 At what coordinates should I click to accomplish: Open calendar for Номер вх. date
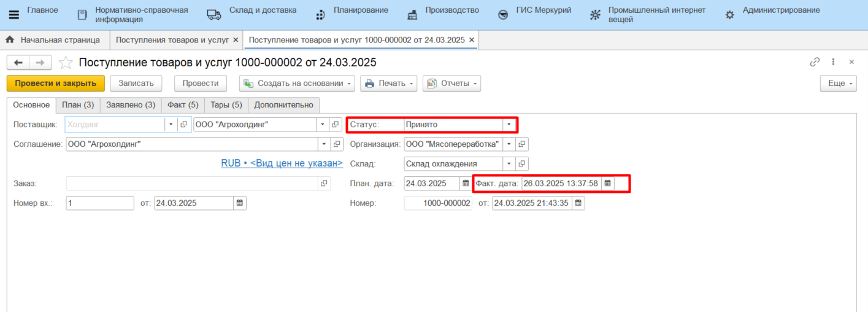click(240, 203)
